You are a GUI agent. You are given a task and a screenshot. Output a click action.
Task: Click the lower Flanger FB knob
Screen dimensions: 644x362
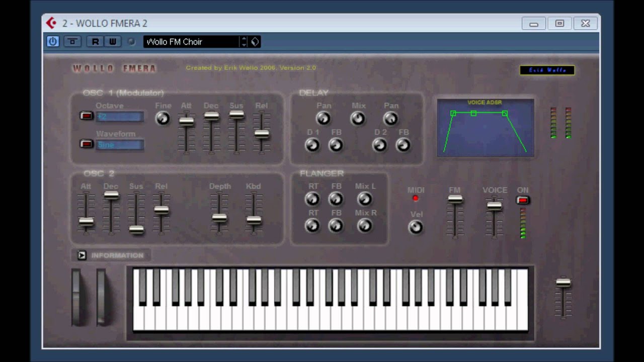pyautogui.click(x=336, y=226)
